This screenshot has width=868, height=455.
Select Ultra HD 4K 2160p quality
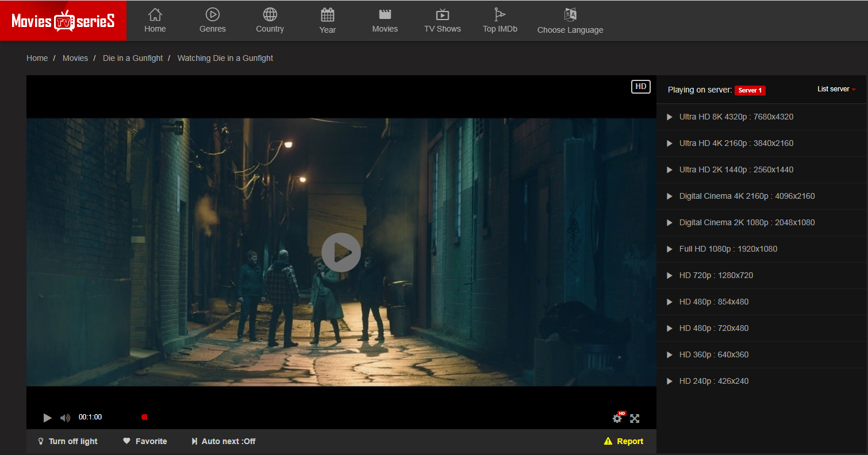coord(761,143)
